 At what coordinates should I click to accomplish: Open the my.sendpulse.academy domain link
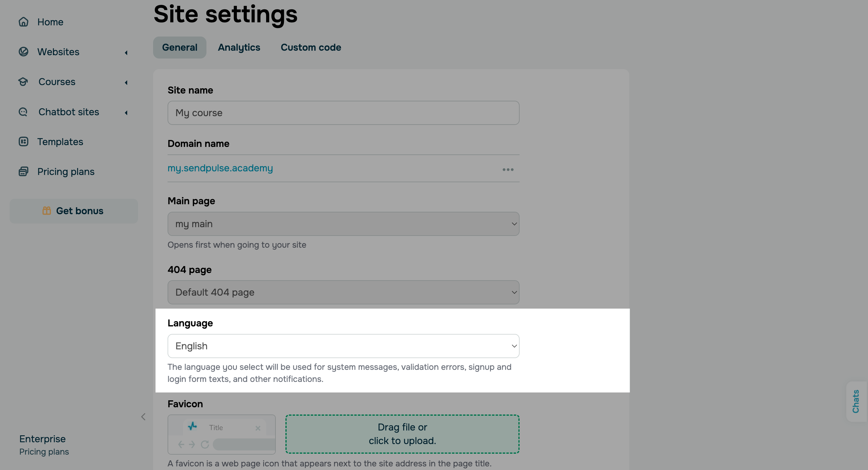(220, 168)
